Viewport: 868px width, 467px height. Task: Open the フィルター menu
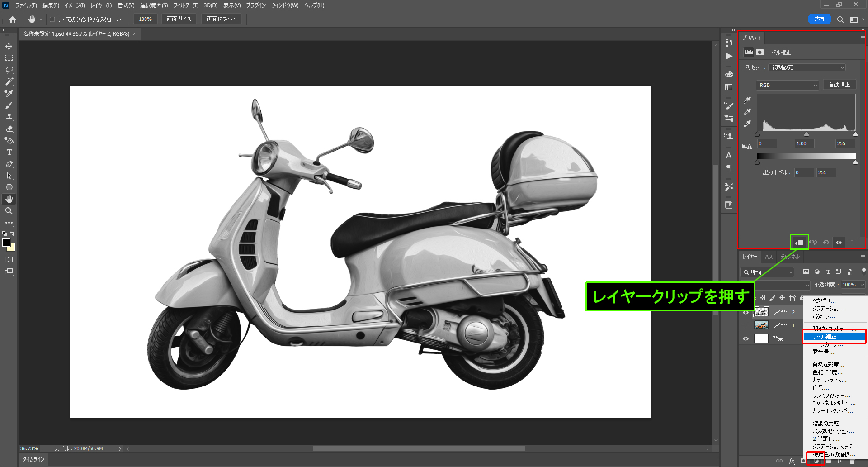(x=185, y=5)
